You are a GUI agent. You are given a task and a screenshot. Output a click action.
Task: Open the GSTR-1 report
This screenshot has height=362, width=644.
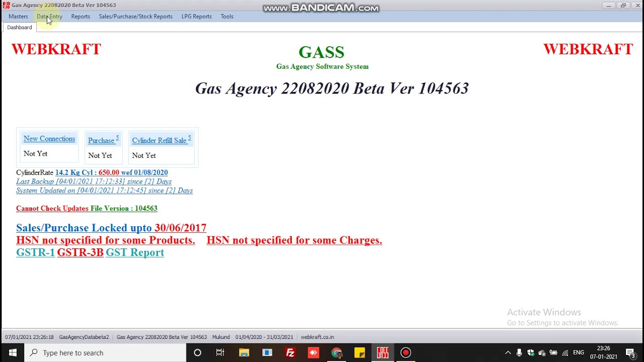[x=35, y=252]
